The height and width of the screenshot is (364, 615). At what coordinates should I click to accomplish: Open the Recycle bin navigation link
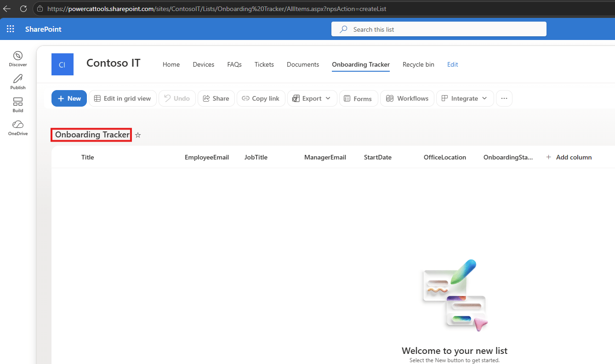click(x=418, y=64)
